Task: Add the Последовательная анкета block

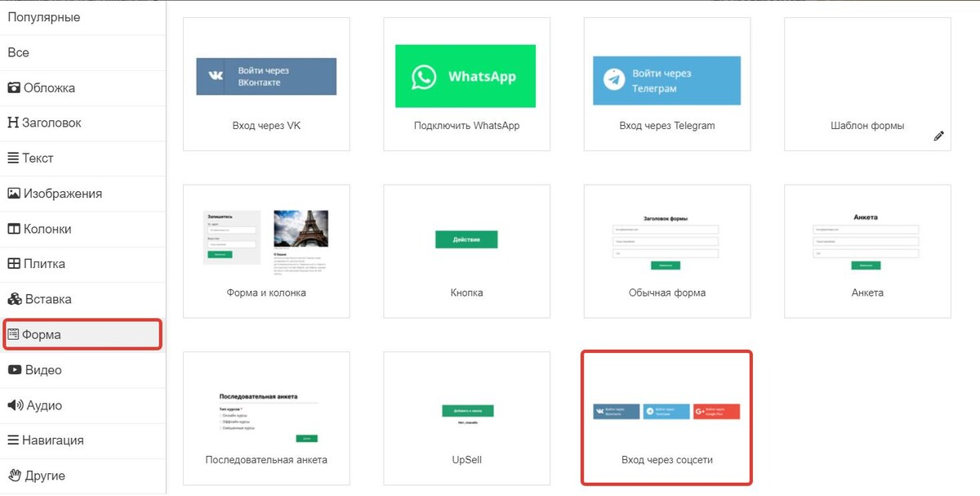Action: [x=266, y=418]
